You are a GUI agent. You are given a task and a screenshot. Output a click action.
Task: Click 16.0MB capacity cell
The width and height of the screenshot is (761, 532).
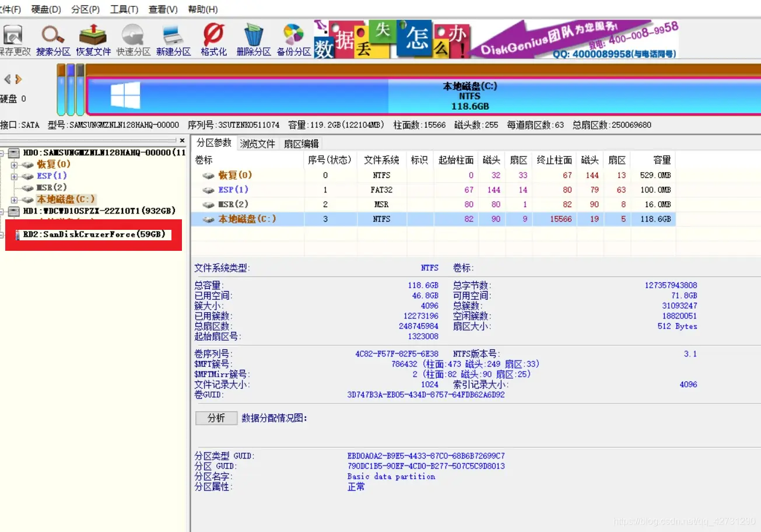pos(658,205)
